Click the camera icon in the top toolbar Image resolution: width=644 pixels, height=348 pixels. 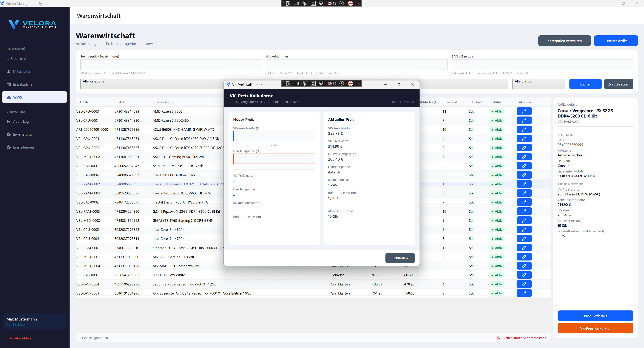296,3
